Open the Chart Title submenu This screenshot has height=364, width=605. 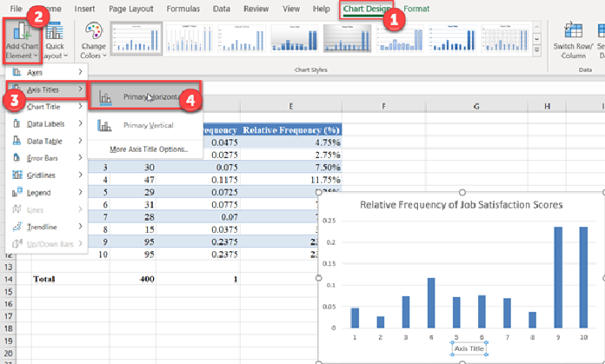(x=47, y=107)
